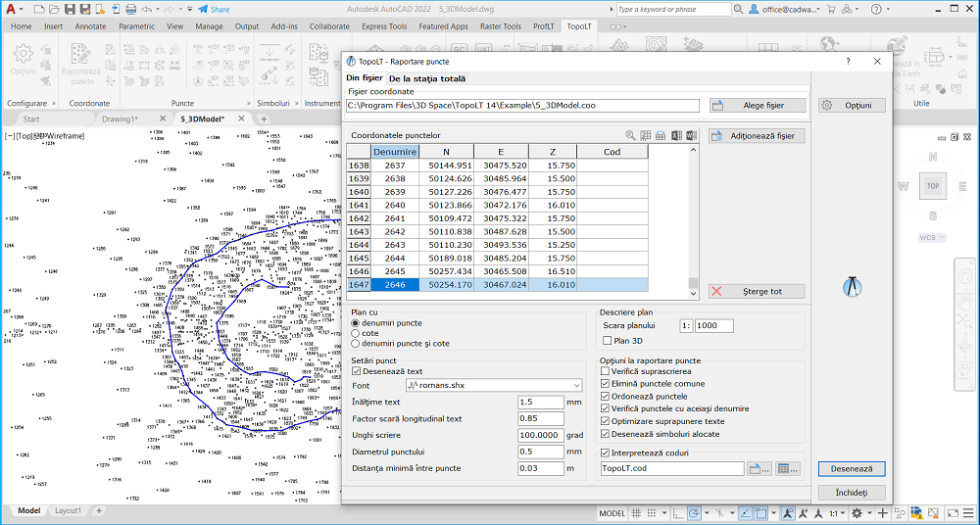This screenshot has height=525, width=980.
Task: Toggle 'Desenează simboluri alocate' checkbox
Action: pos(605,434)
